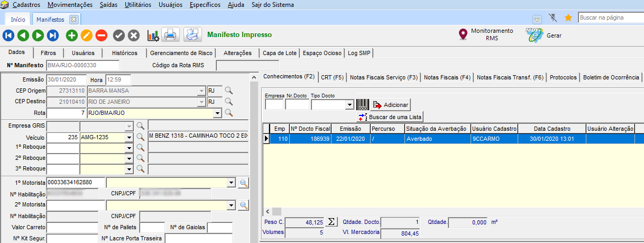Open the Movimentações menu
This screenshot has height=243, width=644.
pos(69,5)
